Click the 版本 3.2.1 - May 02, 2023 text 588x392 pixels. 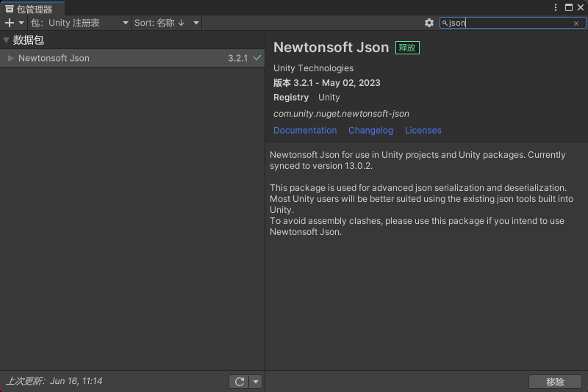coord(326,83)
